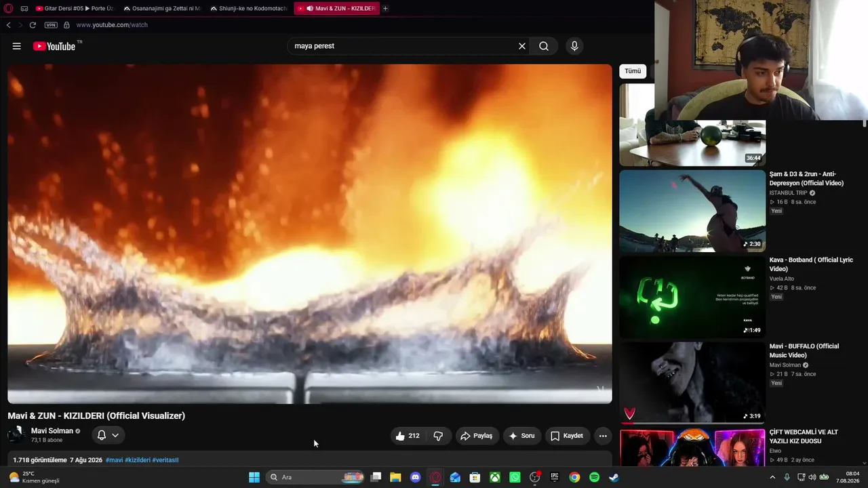Open Discord from the taskbar

tap(416, 477)
